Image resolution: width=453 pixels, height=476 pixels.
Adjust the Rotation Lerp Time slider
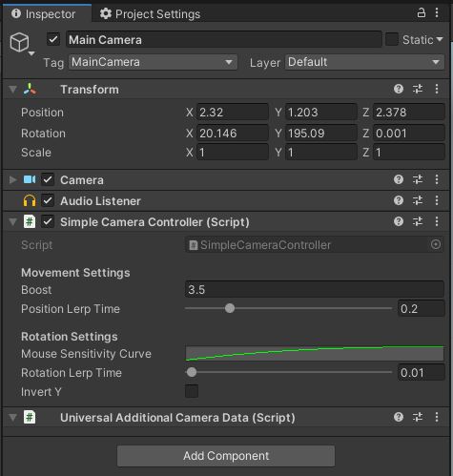point(192,372)
